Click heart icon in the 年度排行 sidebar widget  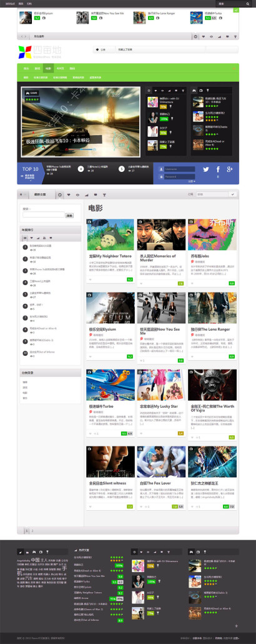coord(32,238)
